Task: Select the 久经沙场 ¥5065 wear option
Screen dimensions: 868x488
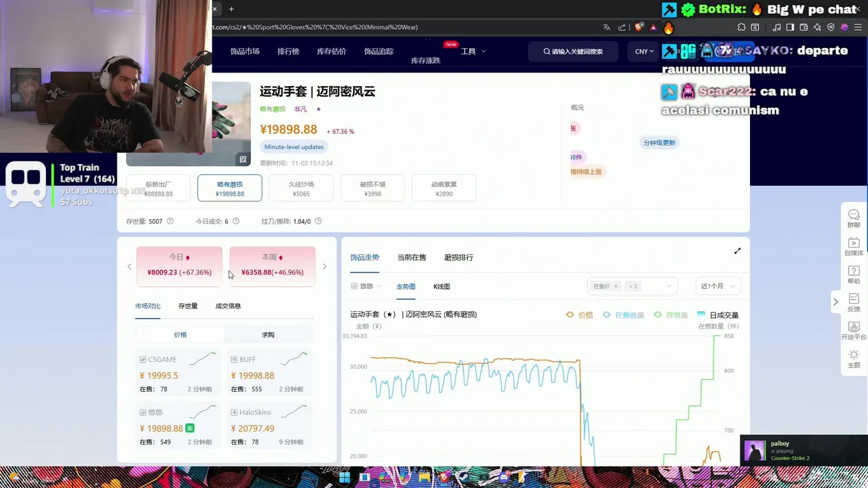Action: pos(301,188)
